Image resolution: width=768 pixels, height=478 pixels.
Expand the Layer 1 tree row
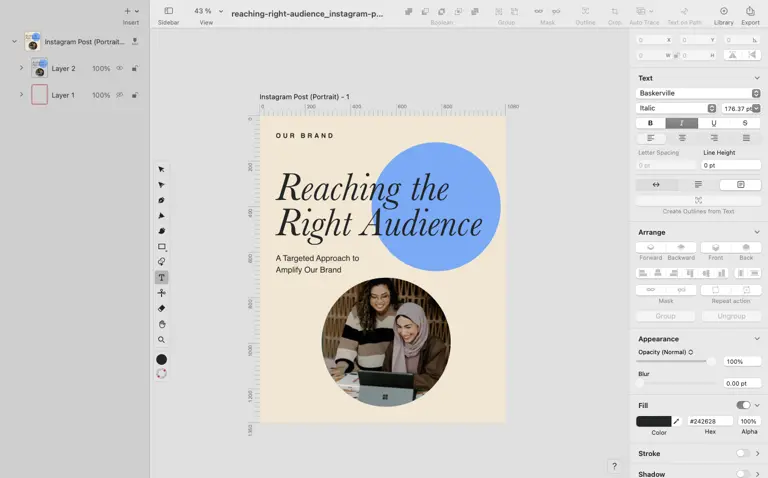pos(21,95)
